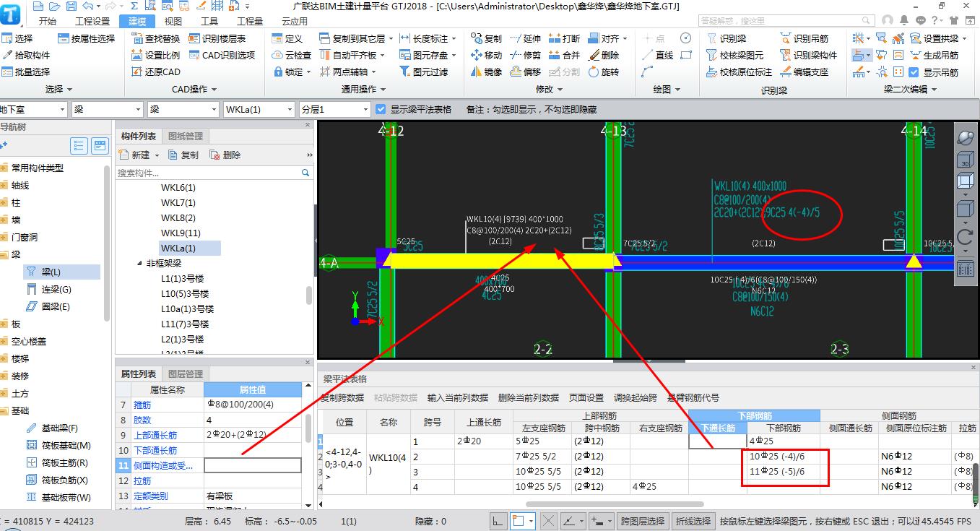The image size is (980, 531).
Task: Open the 工程设置 ribbon tab
Action: pyautogui.click(x=92, y=21)
